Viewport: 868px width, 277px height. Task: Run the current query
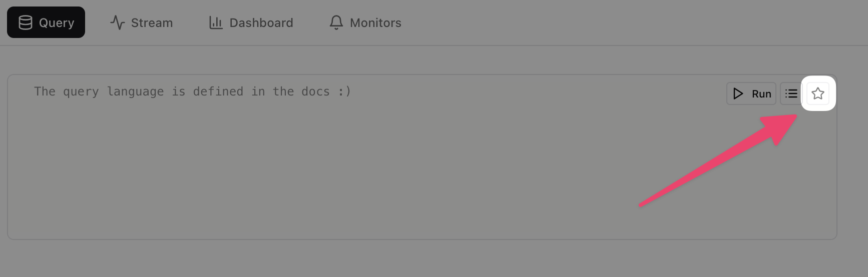751,93
